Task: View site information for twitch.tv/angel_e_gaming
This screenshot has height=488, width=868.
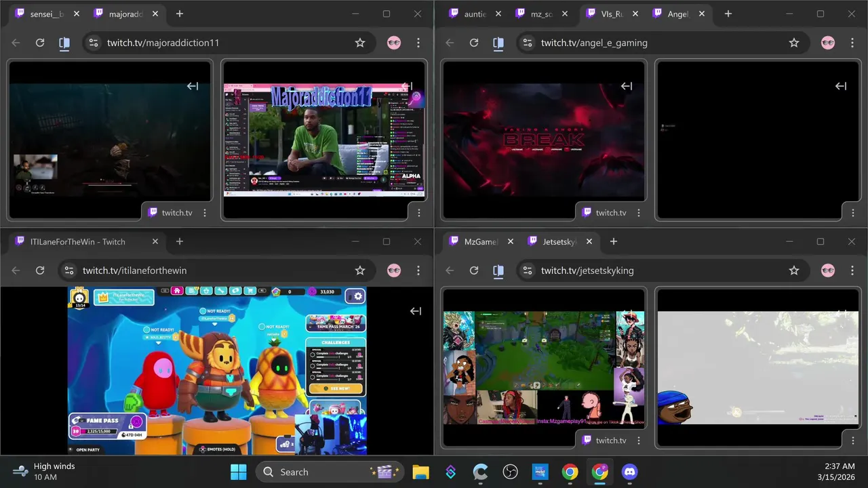Action: pos(527,43)
